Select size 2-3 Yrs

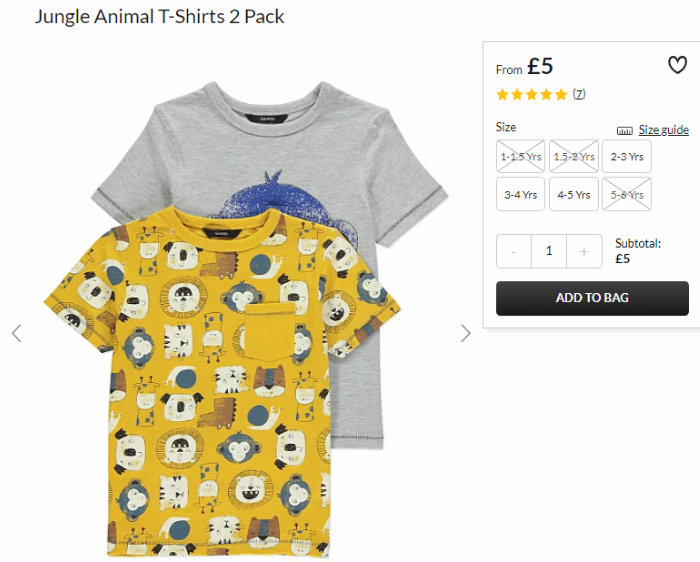tap(627, 156)
